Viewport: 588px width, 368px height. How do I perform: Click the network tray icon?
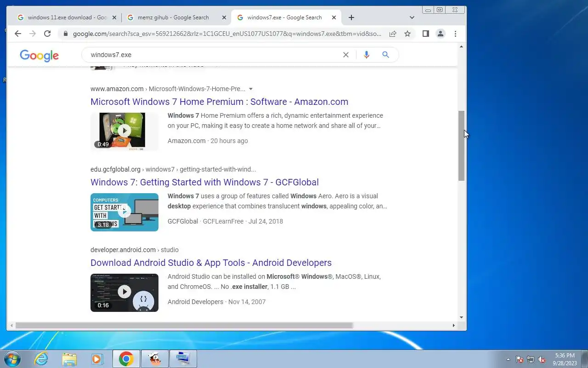tap(531, 360)
